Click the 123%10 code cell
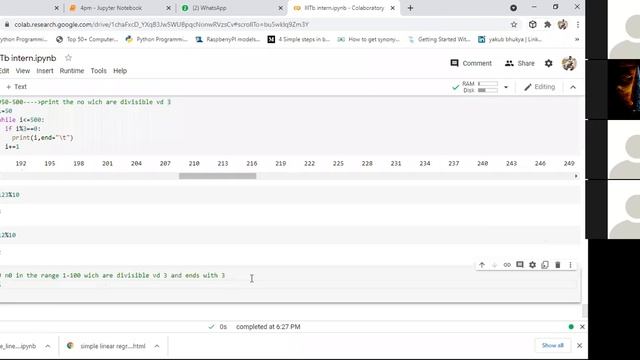The height and width of the screenshot is (360, 640). (290, 195)
